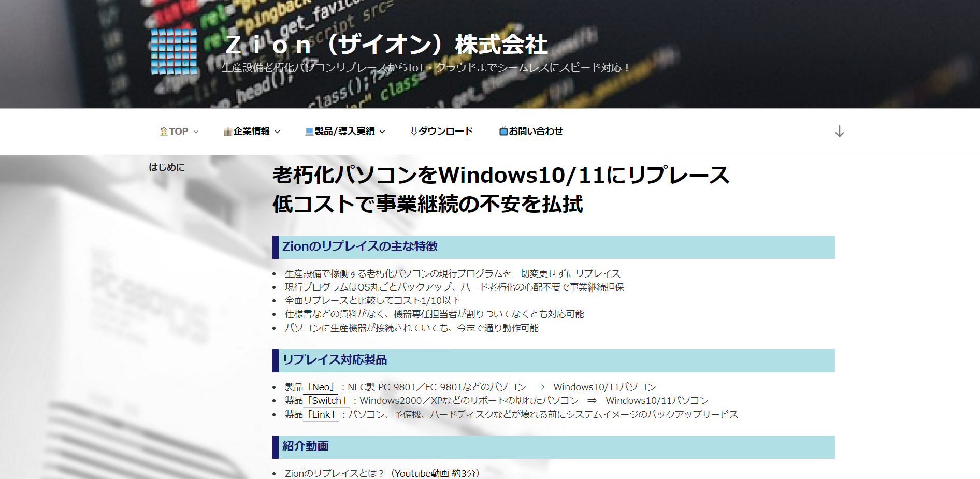
Task: Click the はじめに sidebar heading
Action: point(167,167)
